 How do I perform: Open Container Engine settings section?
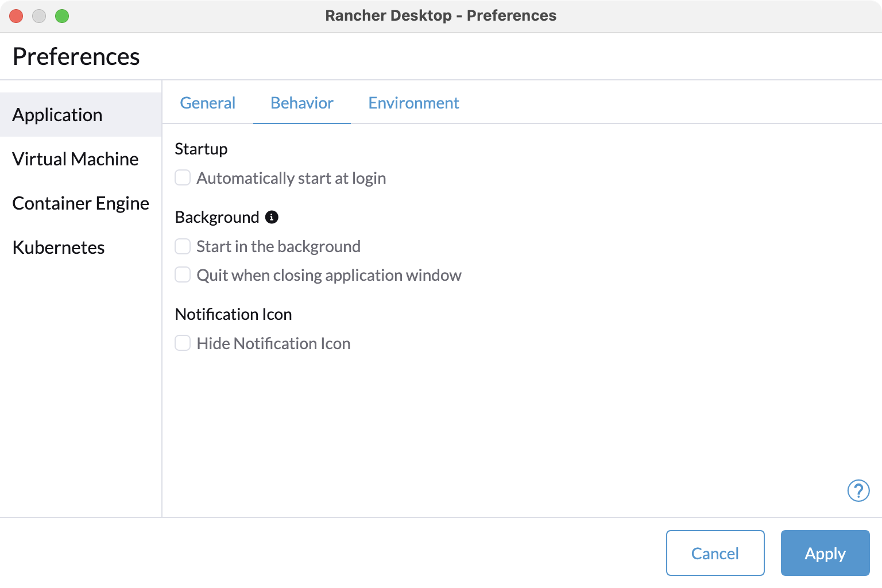[80, 203]
